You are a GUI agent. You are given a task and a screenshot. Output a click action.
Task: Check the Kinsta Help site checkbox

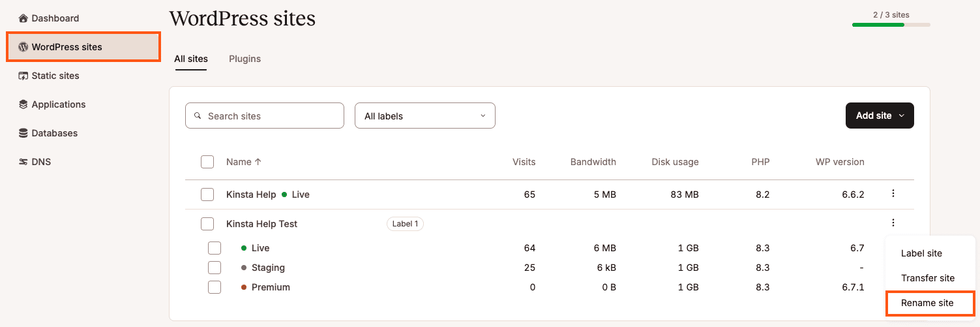coord(207,195)
